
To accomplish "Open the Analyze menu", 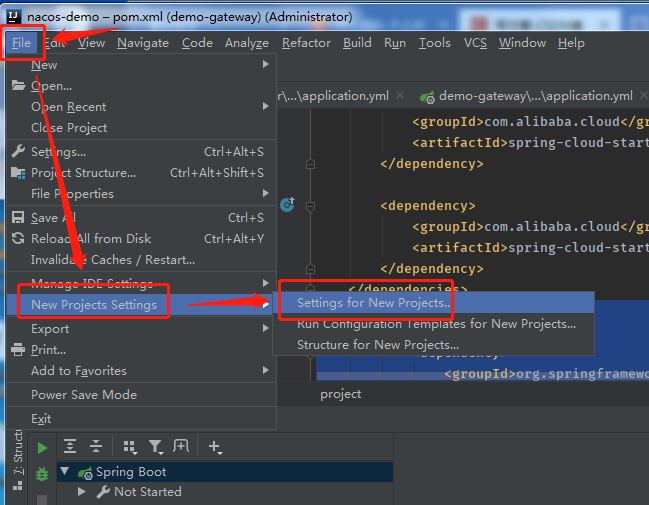I will [247, 43].
